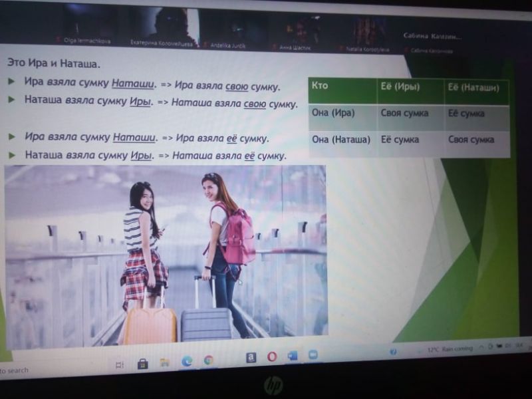Image resolution: width=532 pixels, height=399 pixels.
Task: Click the 'Своя сумка' cell in Она (Ира) row
Action: (410, 114)
